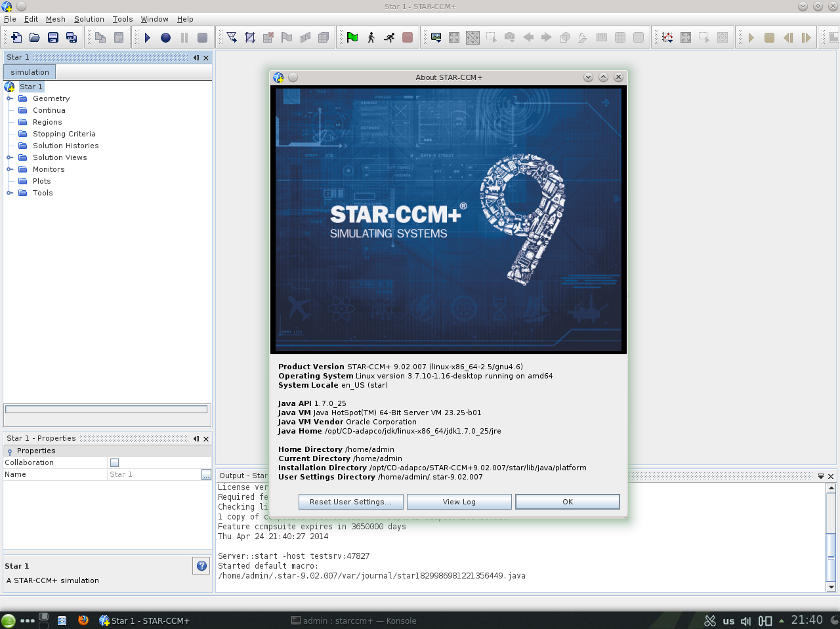
Task: Click the Konsole taskbar entry
Action: coord(354,620)
